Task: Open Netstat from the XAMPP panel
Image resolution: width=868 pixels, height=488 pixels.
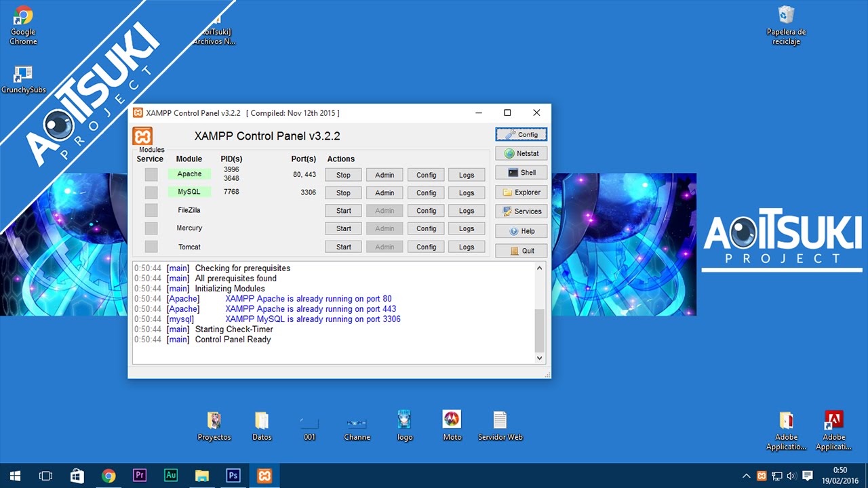Action: pos(521,153)
